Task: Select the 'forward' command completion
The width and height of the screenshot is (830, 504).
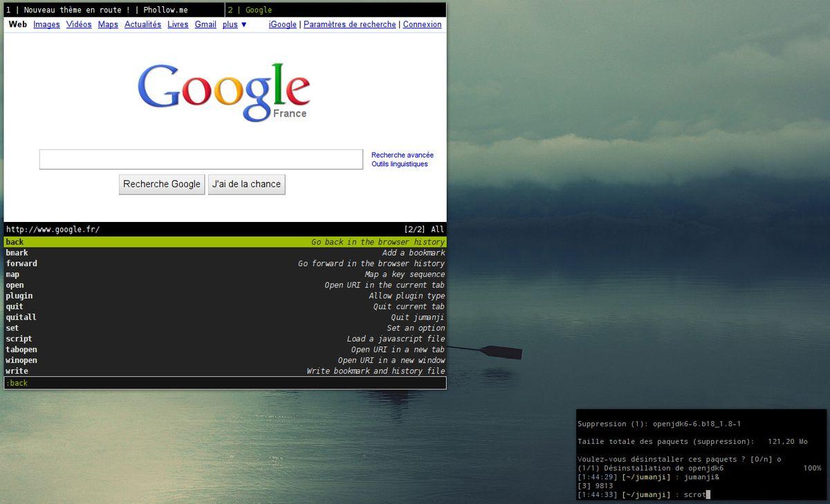Action: pos(225,263)
